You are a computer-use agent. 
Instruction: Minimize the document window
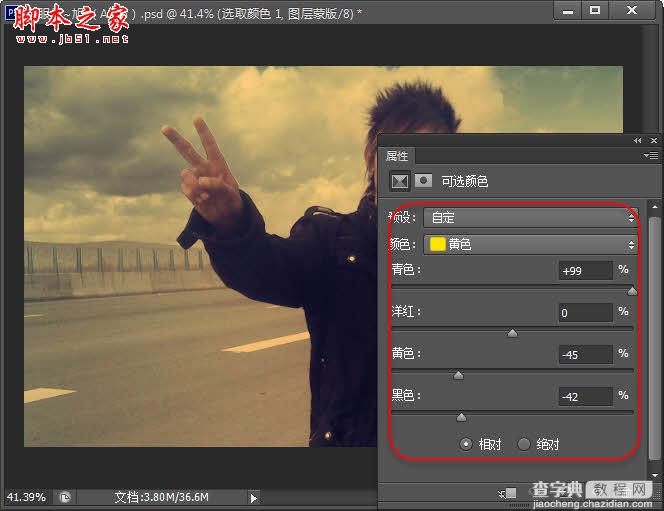coord(567,11)
